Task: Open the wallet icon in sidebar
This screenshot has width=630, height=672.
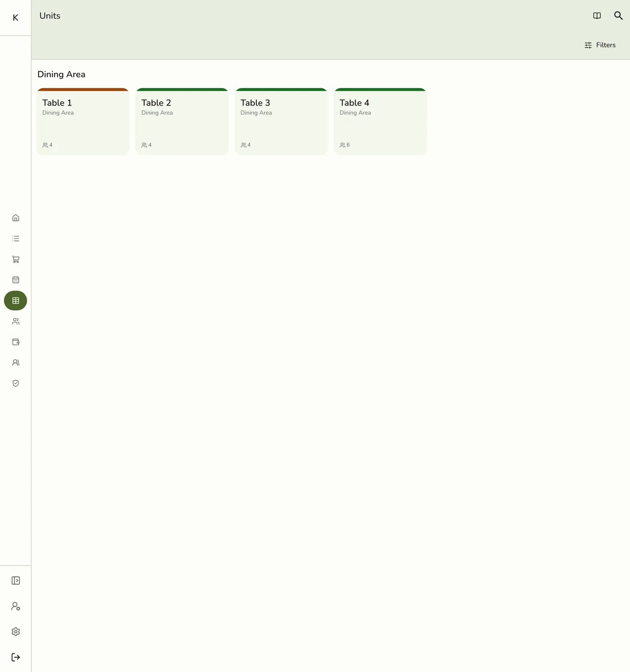Action: click(x=16, y=342)
